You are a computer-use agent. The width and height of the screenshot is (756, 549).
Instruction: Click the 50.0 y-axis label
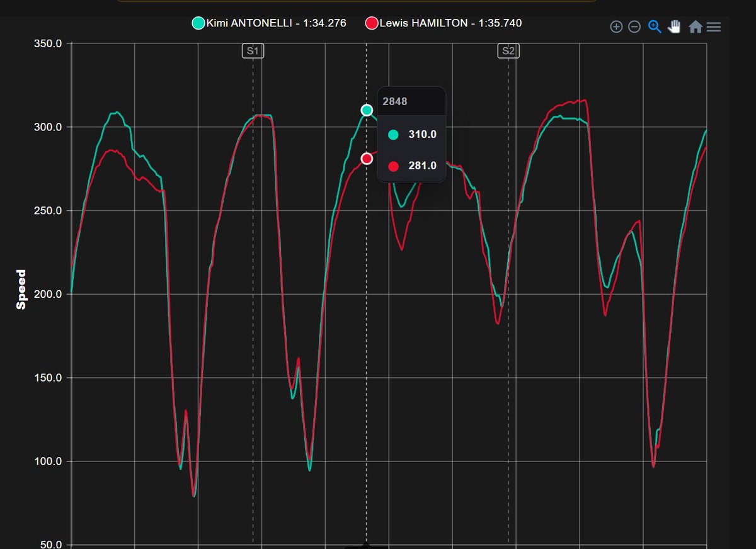coord(50,545)
